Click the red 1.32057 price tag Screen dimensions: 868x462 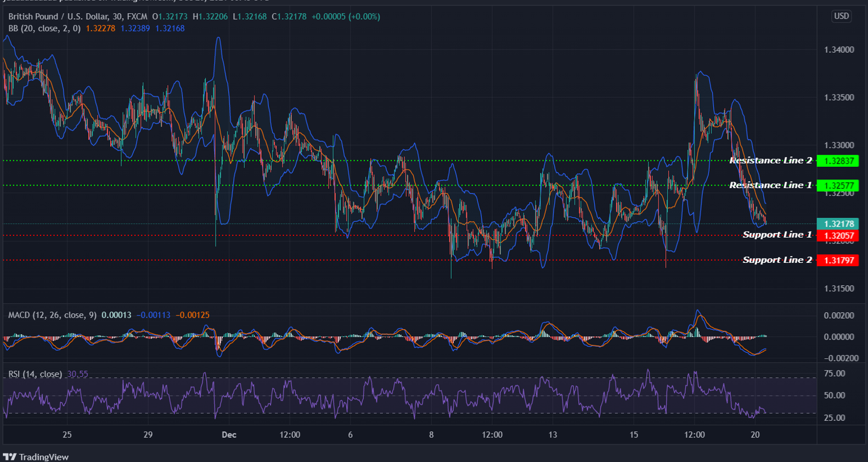point(838,235)
